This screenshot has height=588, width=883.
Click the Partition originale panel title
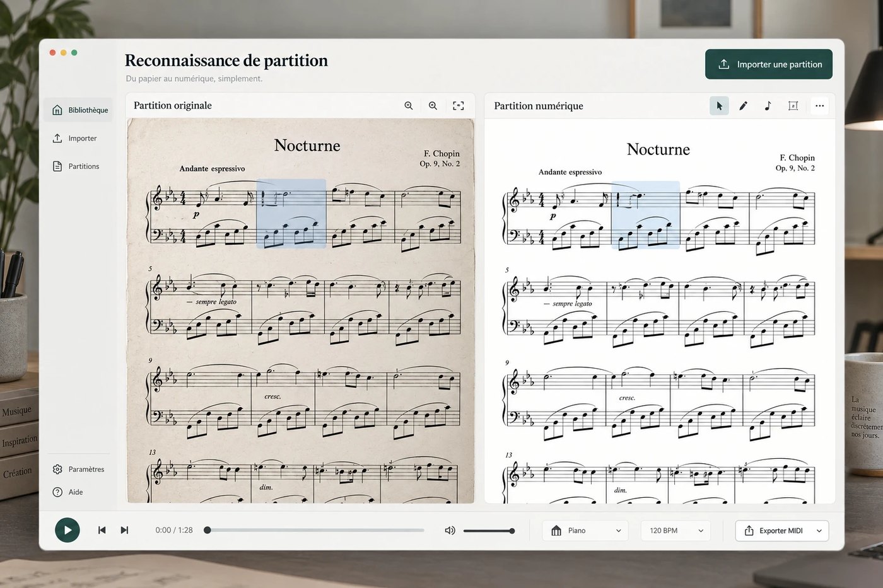[173, 105]
